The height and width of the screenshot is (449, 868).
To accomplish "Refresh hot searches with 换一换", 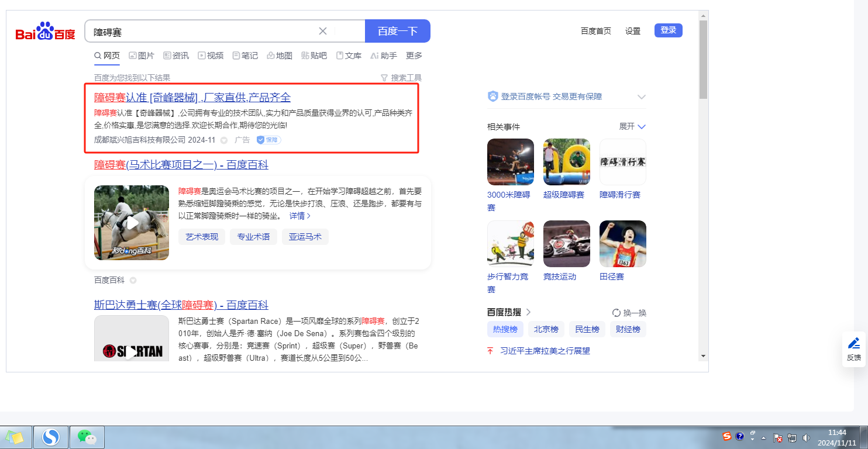I will click(629, 313).
